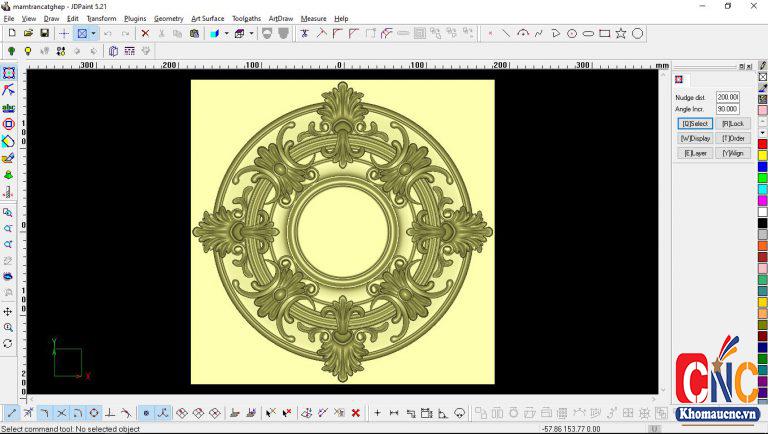
Task: Select the star shape drawing tool
Action: (x=621, y=33)
